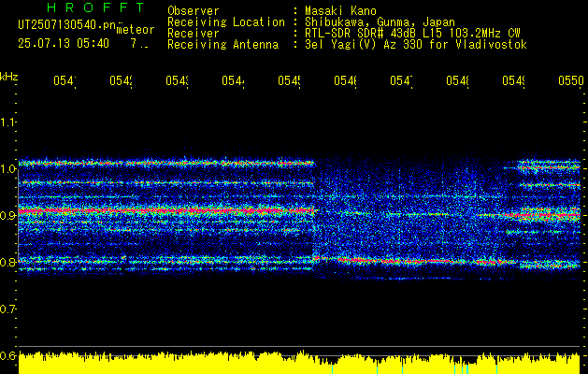The image size is (588, 374).
Task: Click the yellow signal level graph
Action: tap(299, 363)
